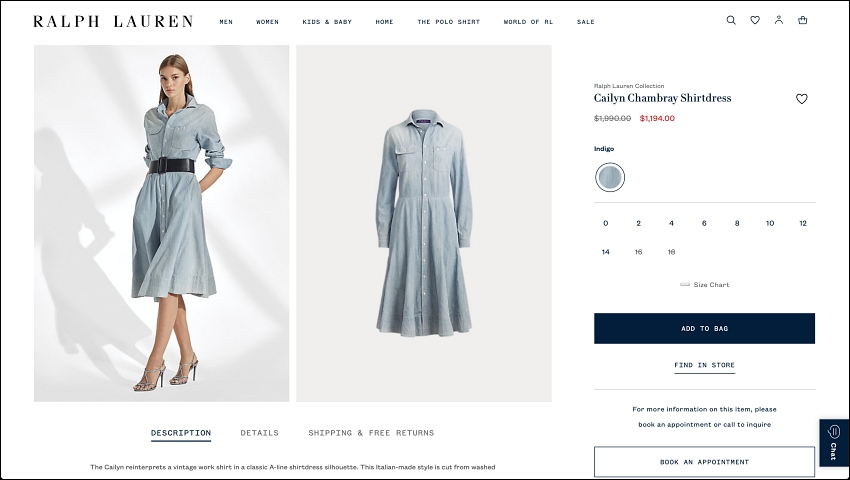Select size 10
The height and width of the screenshot is (480, 850).
tap(770, 223)
